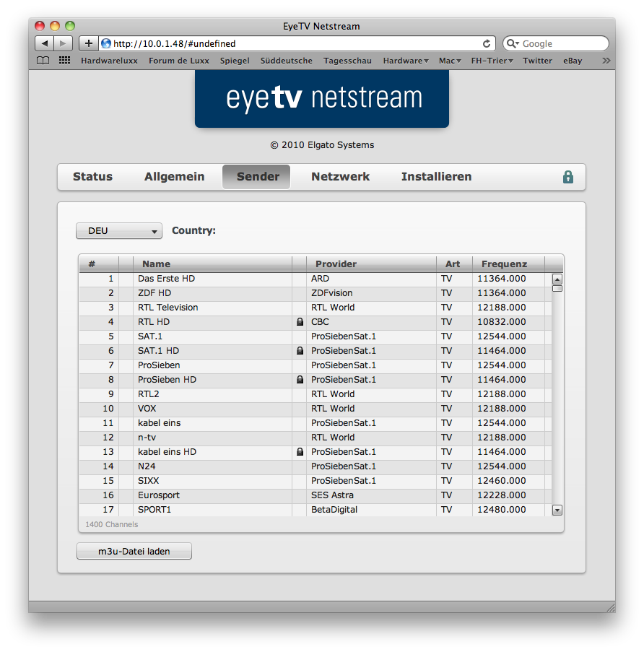Select the VOX channel row
Image resolution: width=644 pixels, height=652 pixels.
click(315, 409)
